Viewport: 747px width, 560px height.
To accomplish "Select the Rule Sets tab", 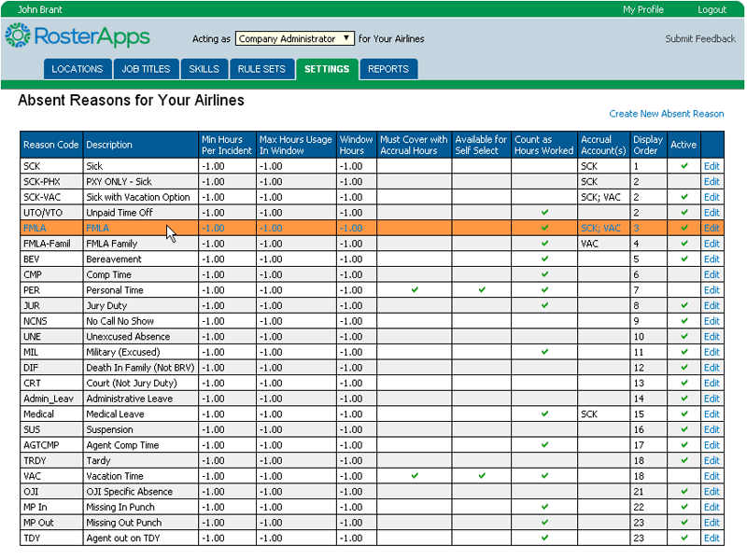I will [x=261, y=69].
